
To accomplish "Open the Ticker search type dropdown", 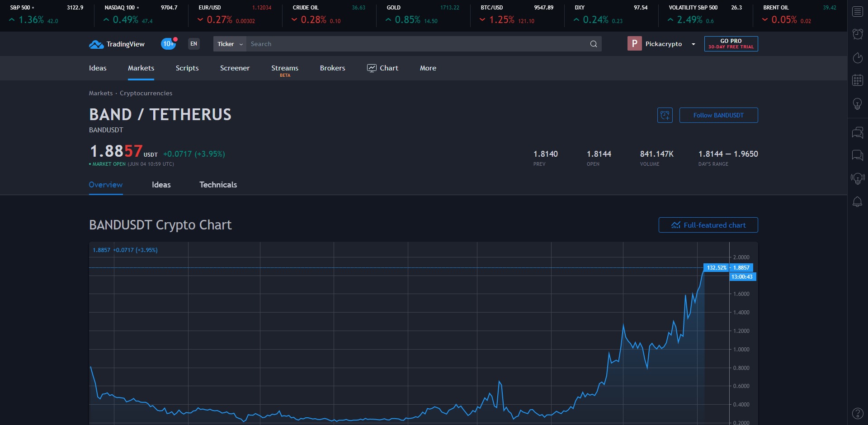I will click(x=230, y=44).
